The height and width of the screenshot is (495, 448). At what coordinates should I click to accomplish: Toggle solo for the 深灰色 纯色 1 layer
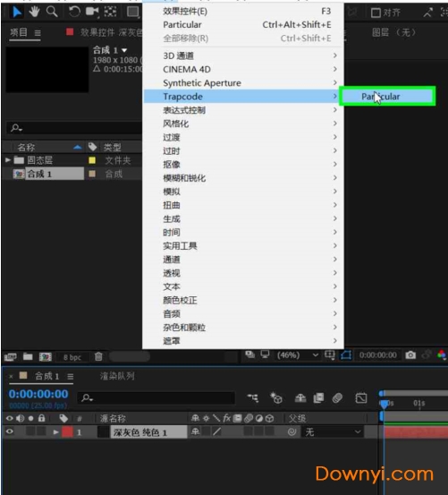point(30,431)
